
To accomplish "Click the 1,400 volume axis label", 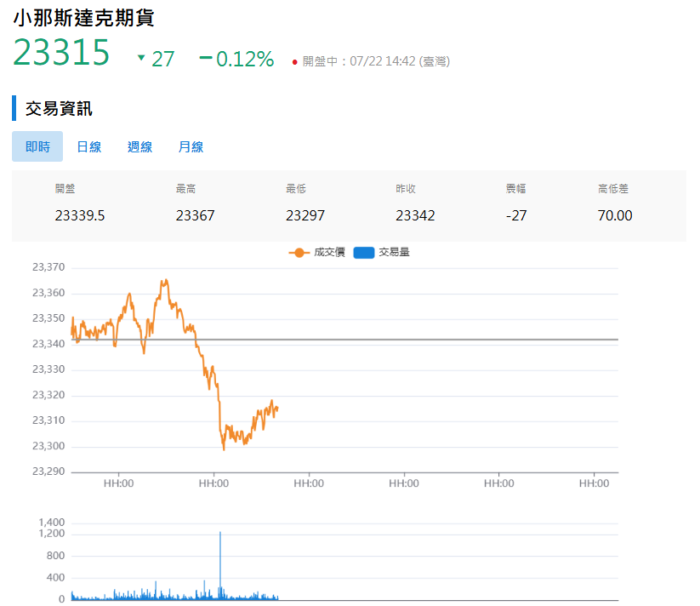I will point(52,522).
